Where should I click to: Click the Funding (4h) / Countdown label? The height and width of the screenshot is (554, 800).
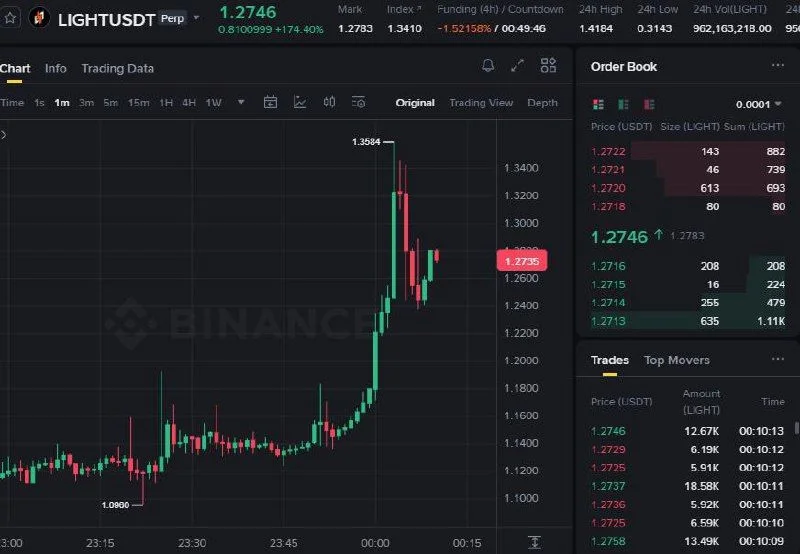tap(500, 9)
